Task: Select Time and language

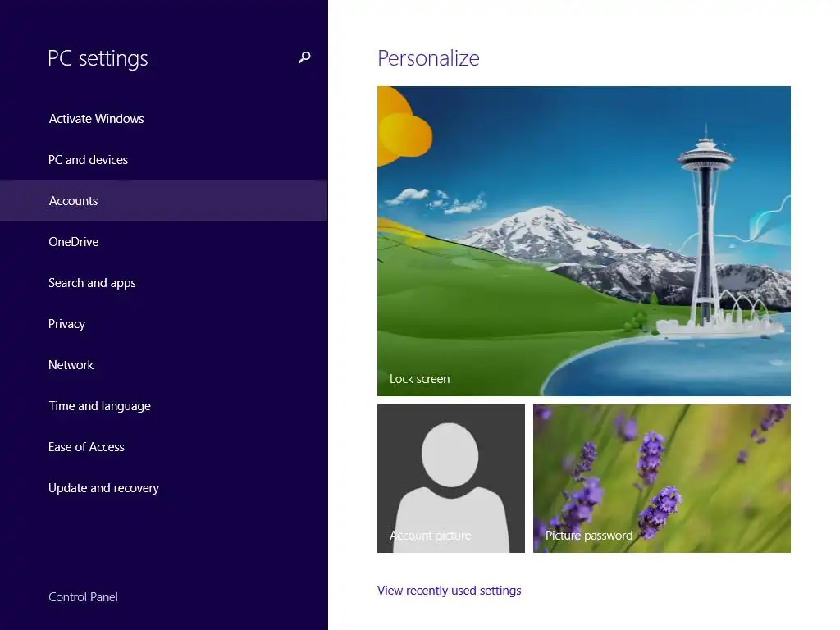Action: pos(164,406)
